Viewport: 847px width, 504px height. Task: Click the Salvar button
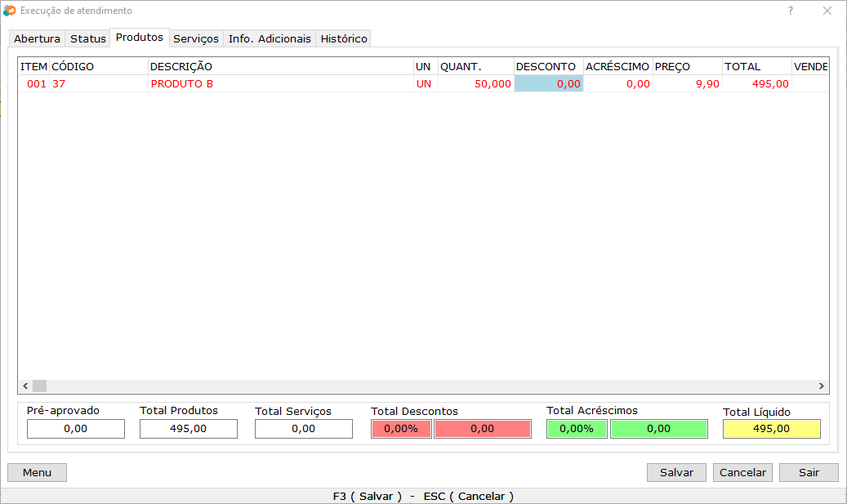(676, 472)
